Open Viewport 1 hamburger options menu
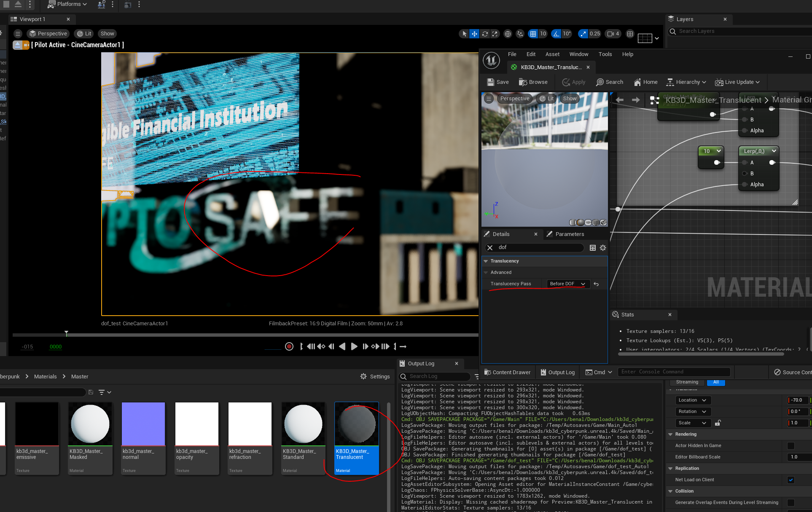This screenshot has width=812, height=512. click(x=18, y=34)
